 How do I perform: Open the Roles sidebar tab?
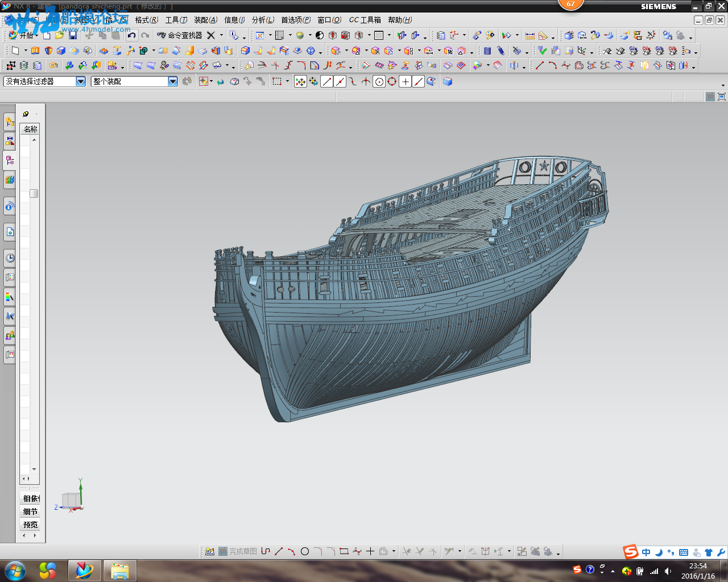click(x=10, y=335)
